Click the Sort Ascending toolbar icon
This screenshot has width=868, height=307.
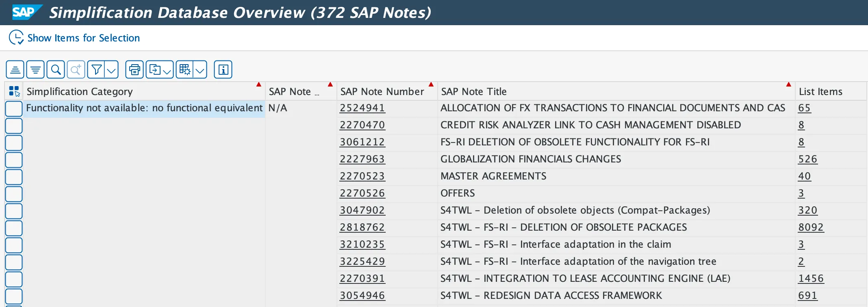click(x=15, y=70)
